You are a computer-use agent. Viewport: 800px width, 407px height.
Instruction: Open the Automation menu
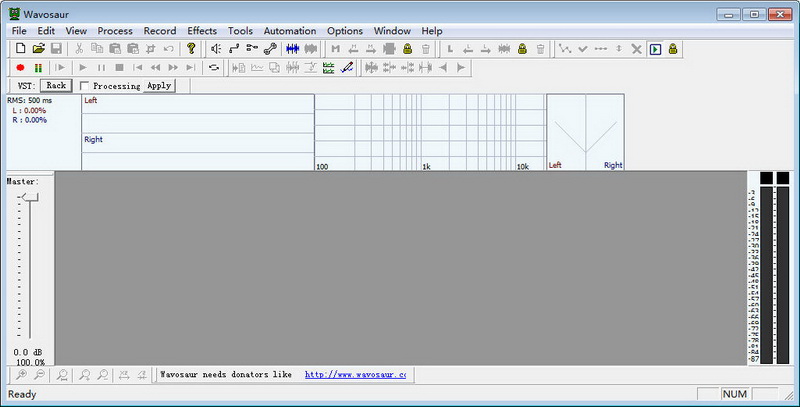(289, 31)
